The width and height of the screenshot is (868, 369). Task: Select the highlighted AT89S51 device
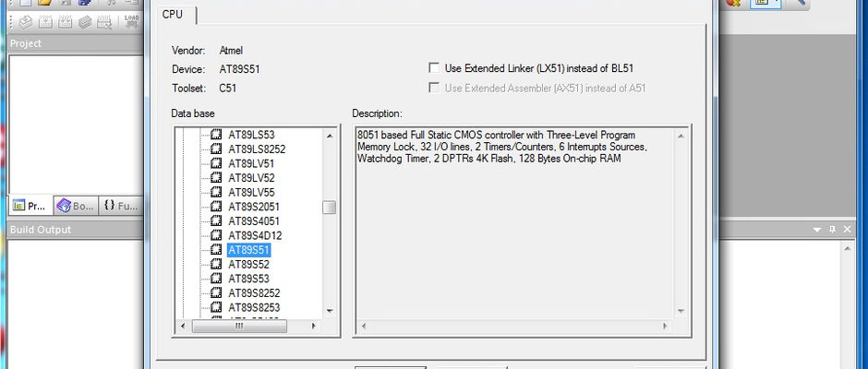248,249
